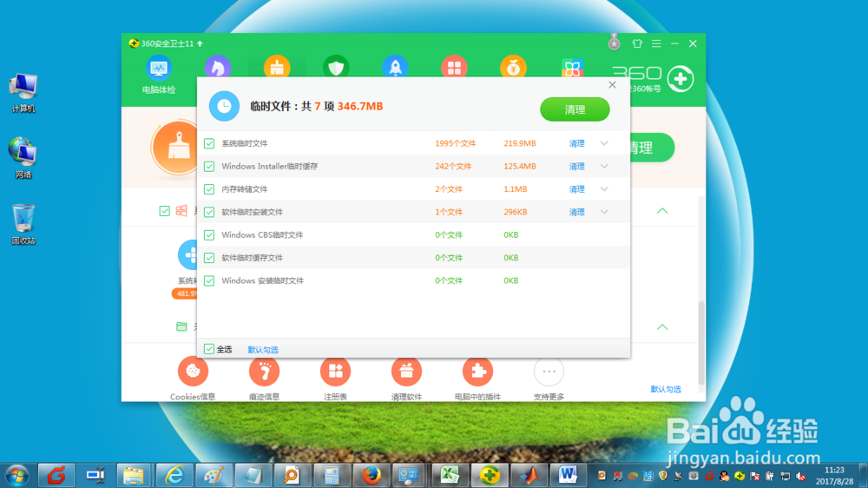
Task: Uncheck 内存转储文件 checkbox
Action: click(209, 189)
